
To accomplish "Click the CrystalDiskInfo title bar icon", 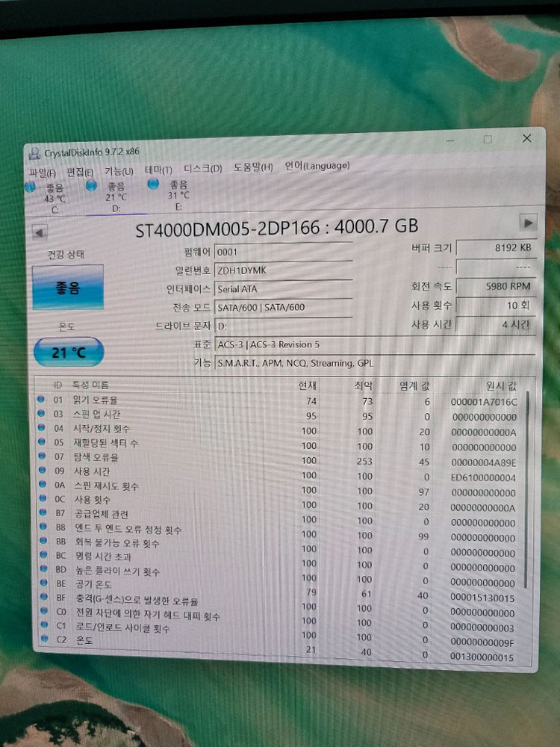I will [x=34, y=153].
